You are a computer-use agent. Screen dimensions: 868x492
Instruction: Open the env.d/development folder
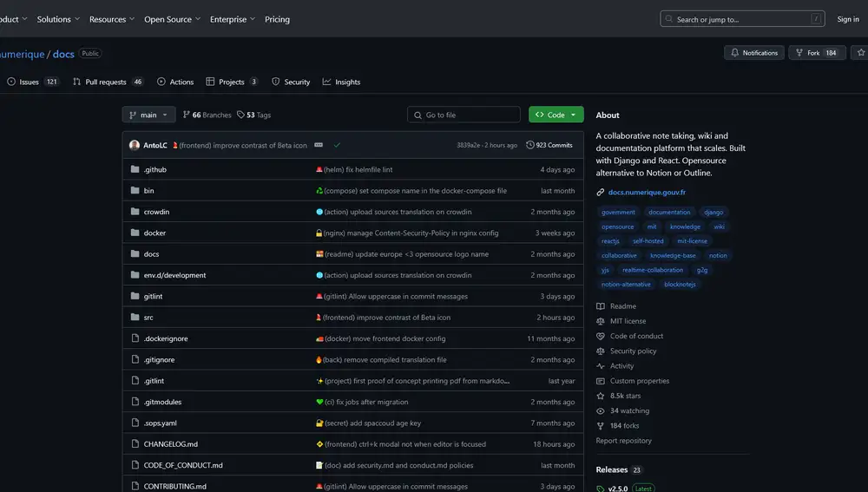click(x=175, y=275)
